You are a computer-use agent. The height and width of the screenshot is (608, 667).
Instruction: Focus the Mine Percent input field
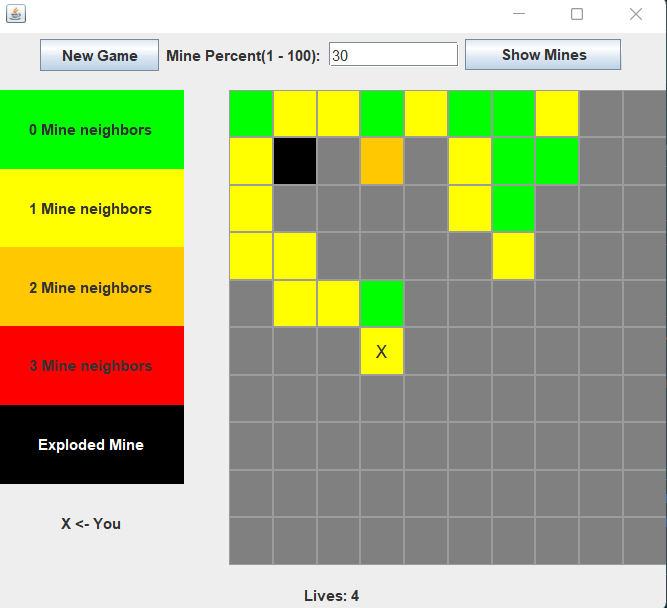(392, 55)
